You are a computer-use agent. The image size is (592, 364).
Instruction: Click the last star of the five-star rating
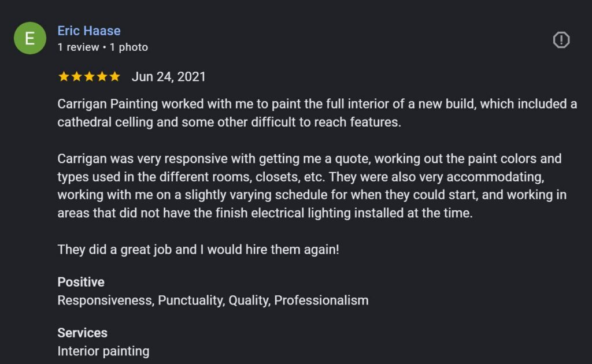[x=116, y=76]
